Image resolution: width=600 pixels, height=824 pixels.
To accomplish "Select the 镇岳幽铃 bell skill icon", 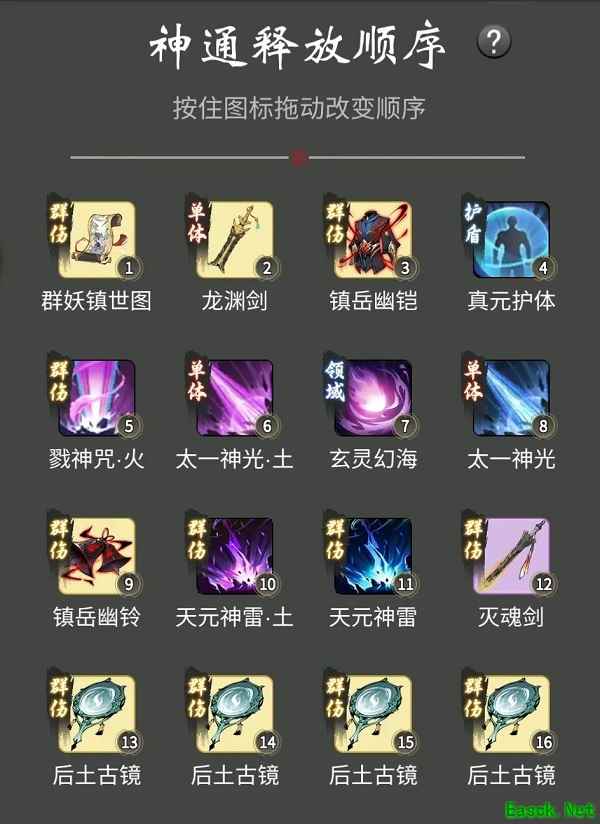I will 97,556.
